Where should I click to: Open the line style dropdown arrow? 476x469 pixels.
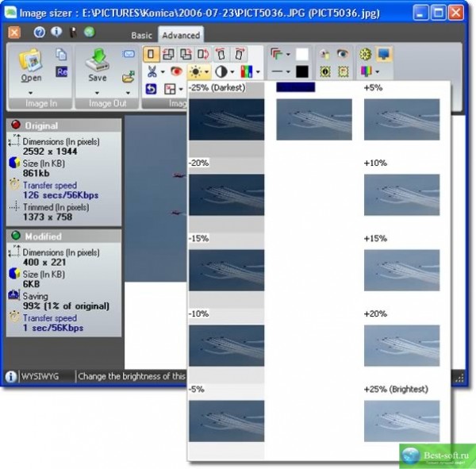pyautogui.click(x=288, y=72)
